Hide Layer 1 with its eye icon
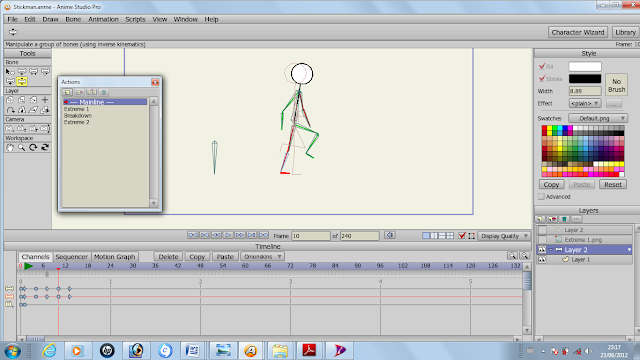640x360 pixels. [x=542, y=259]
